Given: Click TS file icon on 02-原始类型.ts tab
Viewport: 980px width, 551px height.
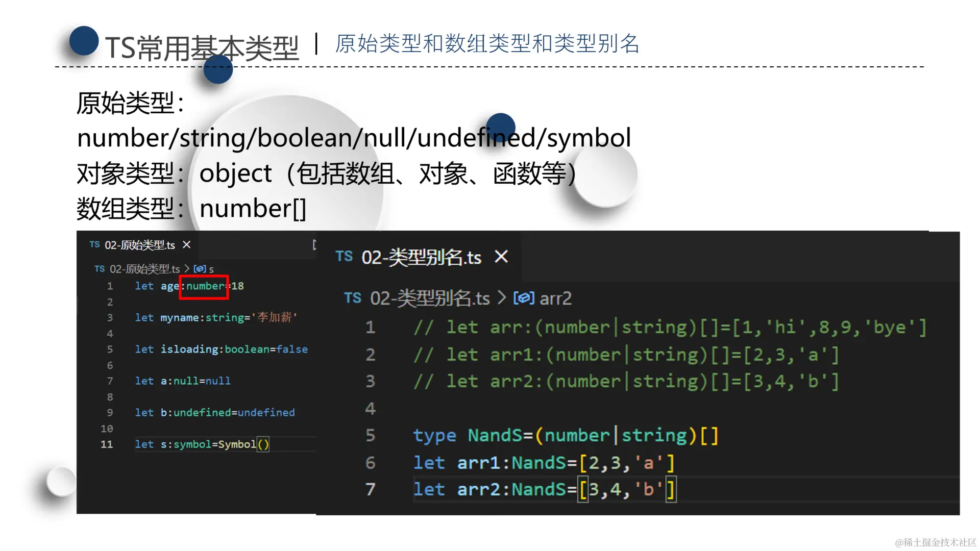Looking at the screenshot, I should coord(94,245).
